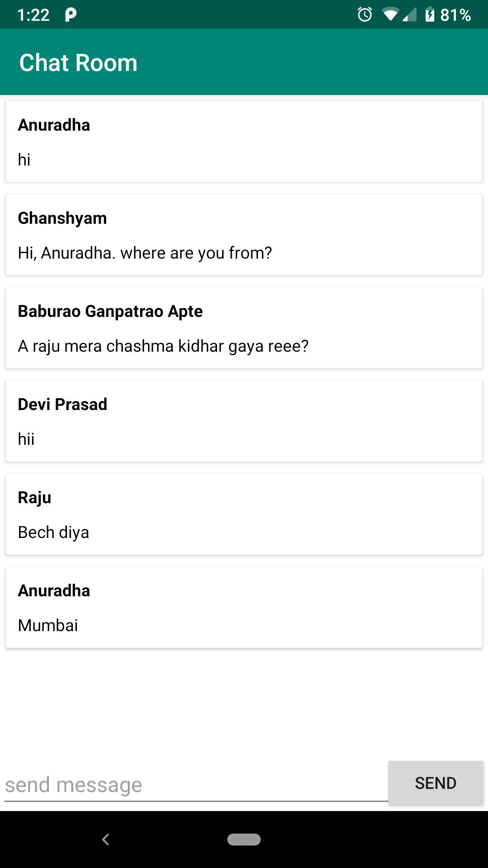
Task: Tap the alarm clock status bar icon
Action: [364, 15]
